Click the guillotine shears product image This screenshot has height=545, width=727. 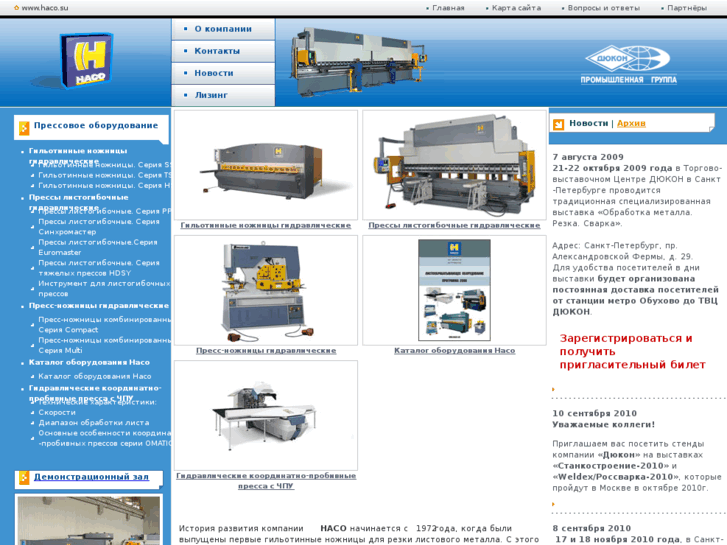pos(266,165)
